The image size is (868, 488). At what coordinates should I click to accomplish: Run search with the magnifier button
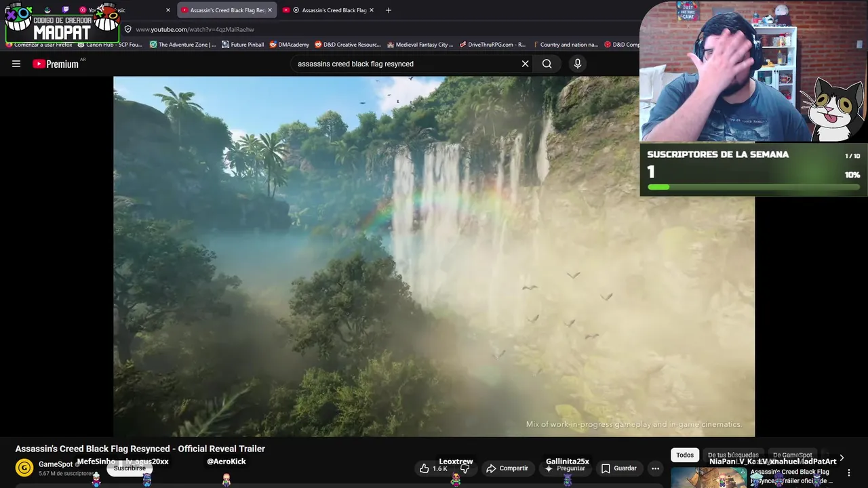coord(547,64)
